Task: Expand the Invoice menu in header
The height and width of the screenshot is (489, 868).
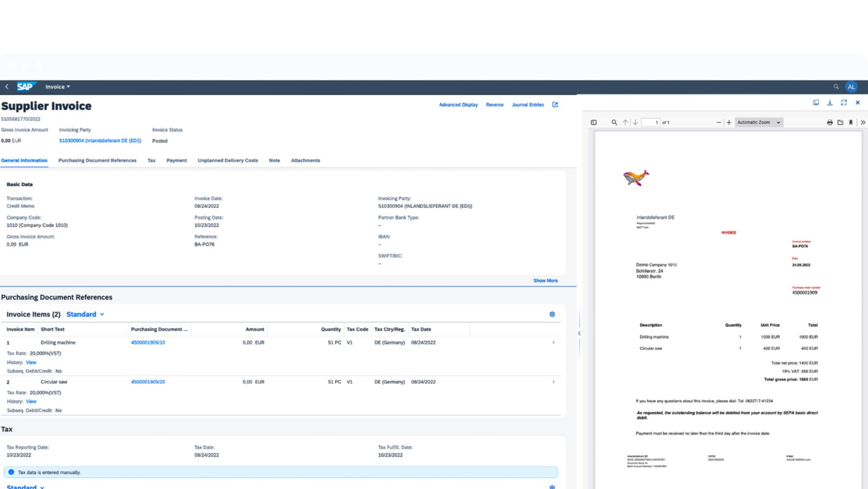Action: [x=57, y=87]
